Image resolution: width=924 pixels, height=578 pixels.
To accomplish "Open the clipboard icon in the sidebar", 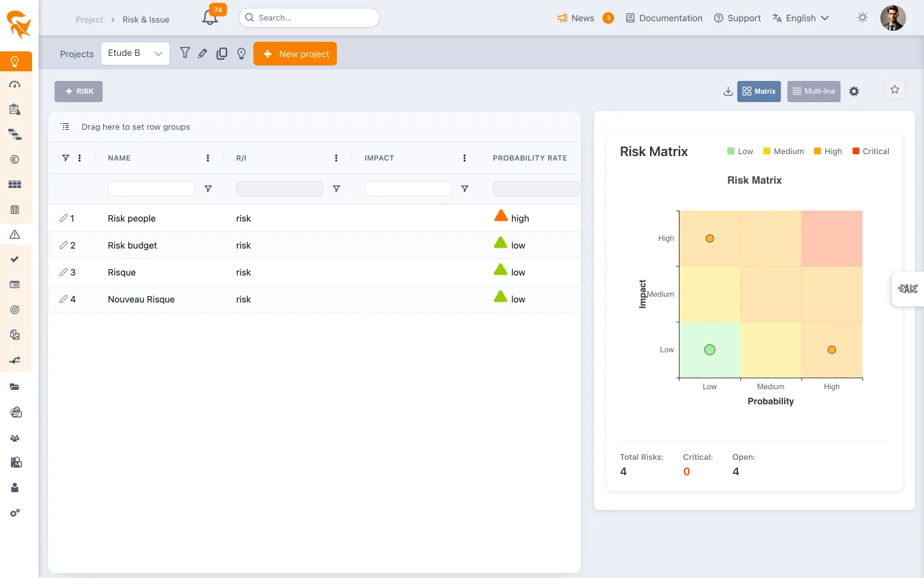I will click(x=15, y=109).
